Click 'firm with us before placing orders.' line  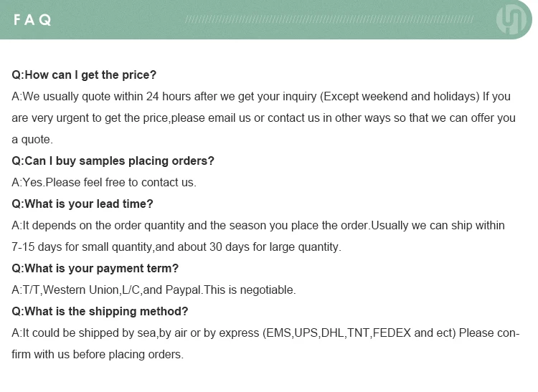point(98,354)
